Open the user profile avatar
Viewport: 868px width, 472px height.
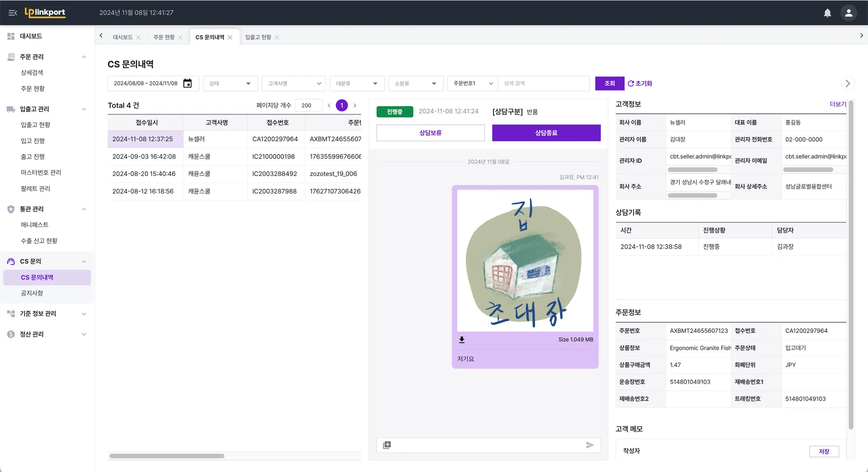click(849, 13)
